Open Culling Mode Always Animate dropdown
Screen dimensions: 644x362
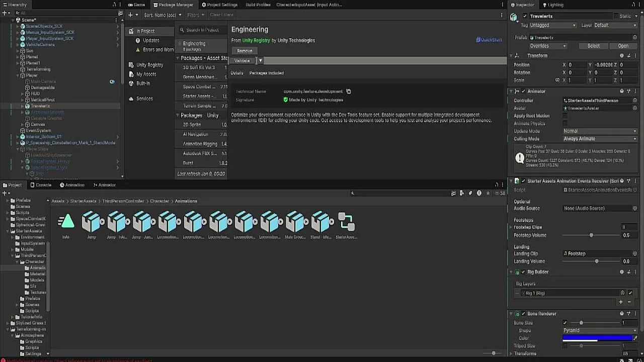coord(600,139)
